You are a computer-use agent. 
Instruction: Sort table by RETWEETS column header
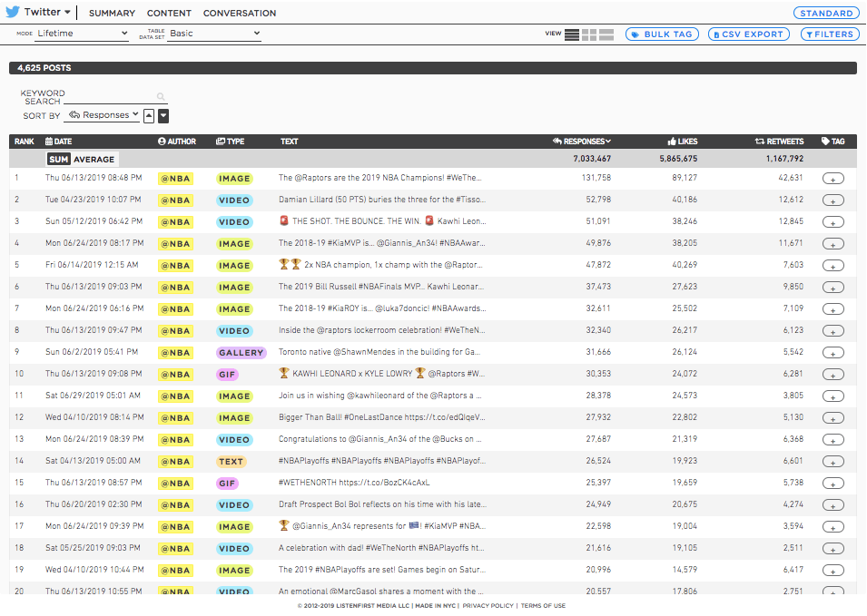tap(780, 142)
